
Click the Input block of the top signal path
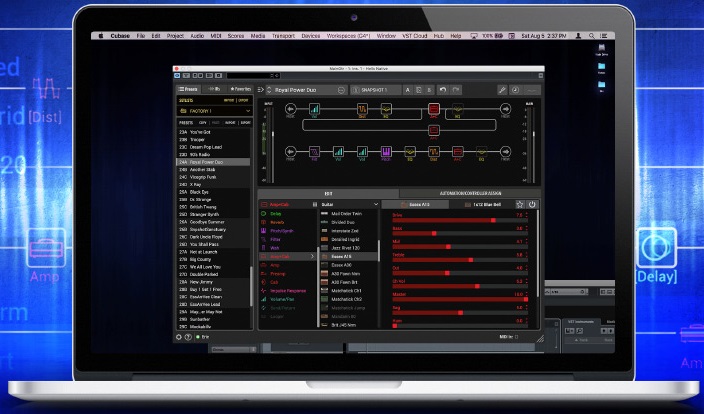[290, 109]
